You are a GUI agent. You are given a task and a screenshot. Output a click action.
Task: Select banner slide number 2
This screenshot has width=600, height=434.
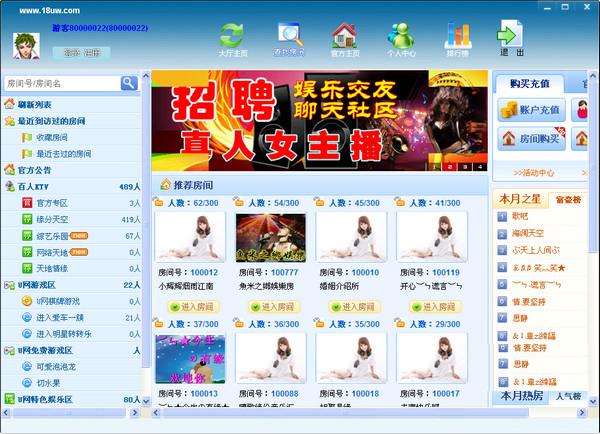click(450, 166)
